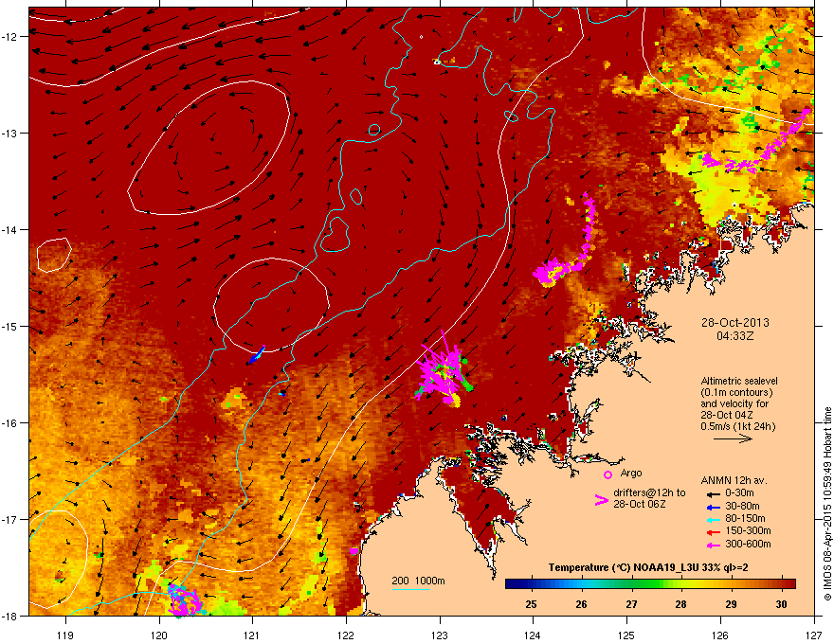834x644 pixels.
Task: Click the blue current marker near 121E 15.3S
Action: [x=257, y=354]
